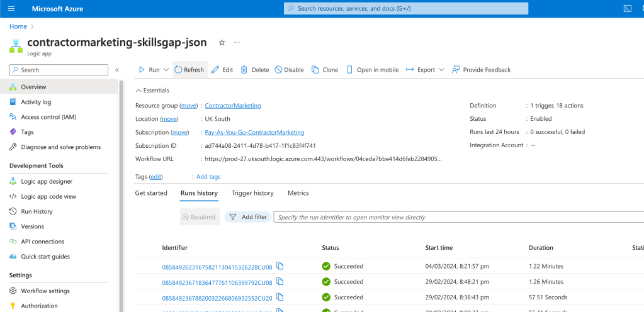Click the Logic app designer icon
Screen dimensions: 644x312
coord(13,181)
